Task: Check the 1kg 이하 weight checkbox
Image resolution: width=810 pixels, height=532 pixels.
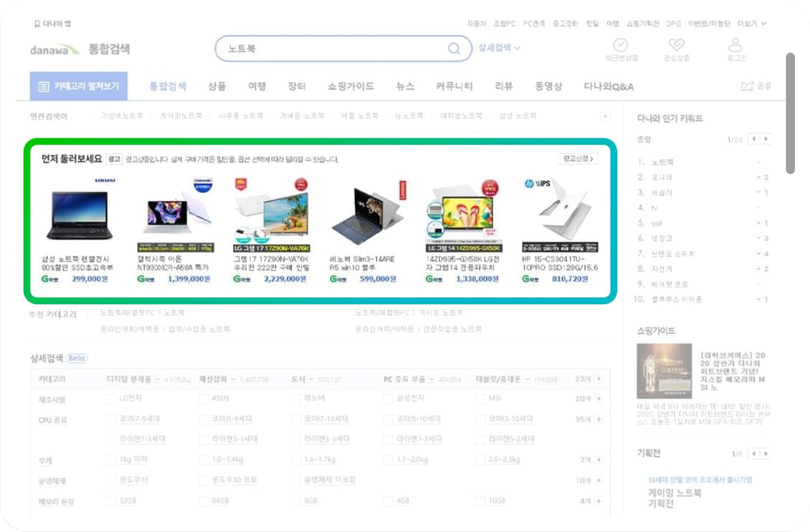Action: click(111, 460)
